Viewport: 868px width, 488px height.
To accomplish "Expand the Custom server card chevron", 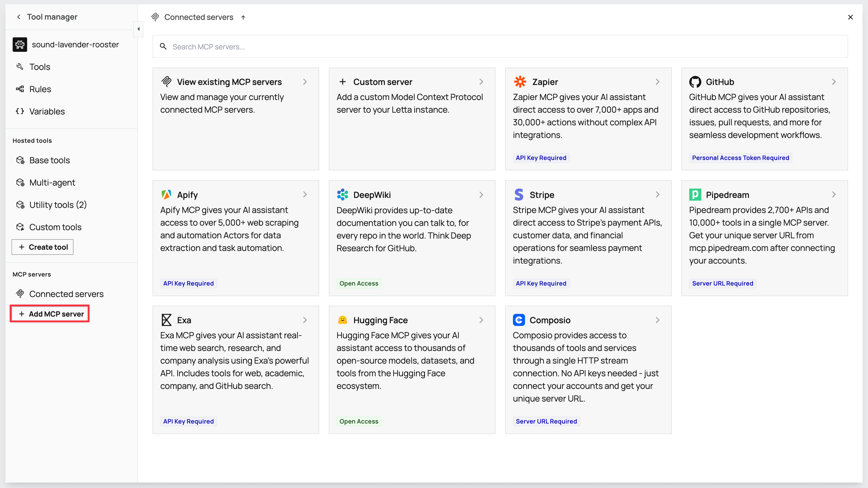I will pos(481,82).
